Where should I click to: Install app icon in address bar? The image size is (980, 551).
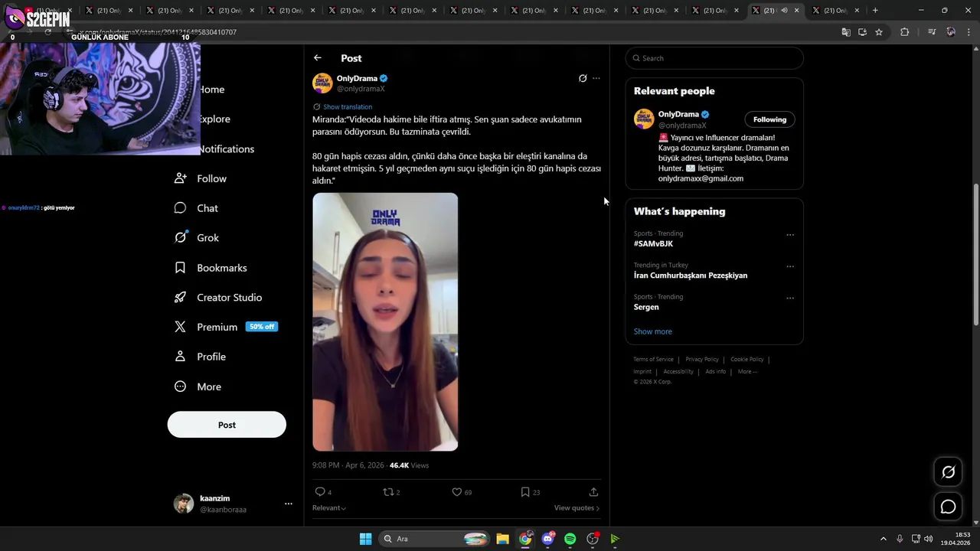862,32
